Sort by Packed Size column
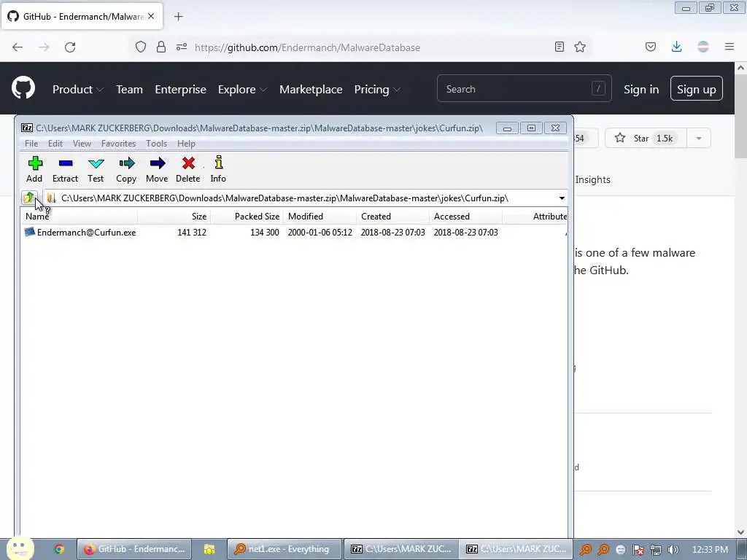 click(x=247, y=216)
